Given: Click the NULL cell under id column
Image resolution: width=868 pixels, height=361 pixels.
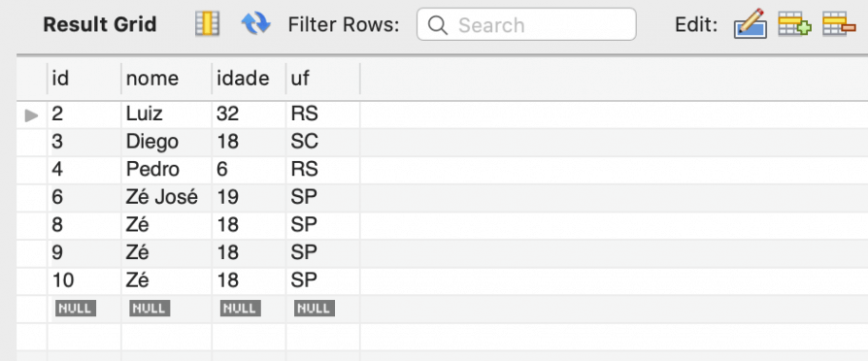Looking at the screenshot, I should [x=76, y=309].
